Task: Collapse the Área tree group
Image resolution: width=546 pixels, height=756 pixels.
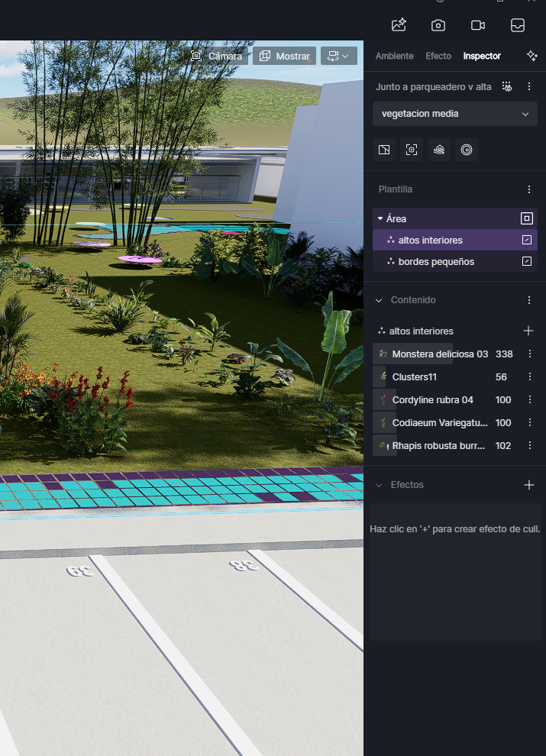Action: (380, 218)
